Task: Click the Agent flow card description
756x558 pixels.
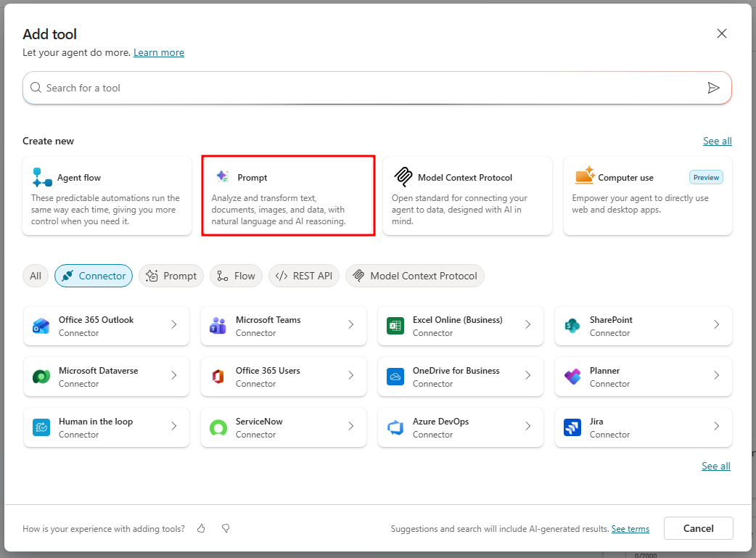Action: [106, 210]
